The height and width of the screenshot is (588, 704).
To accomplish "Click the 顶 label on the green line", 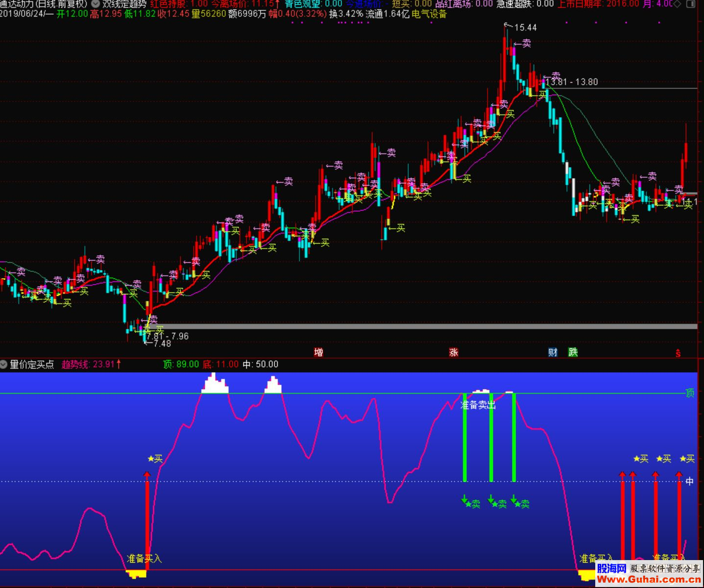I will click(x=690, y=393).
